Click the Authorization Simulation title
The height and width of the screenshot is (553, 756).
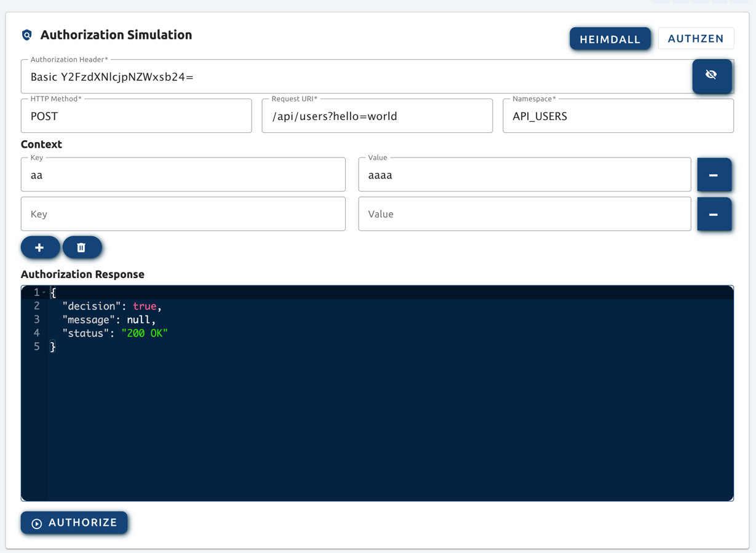(x=116, y=35)
